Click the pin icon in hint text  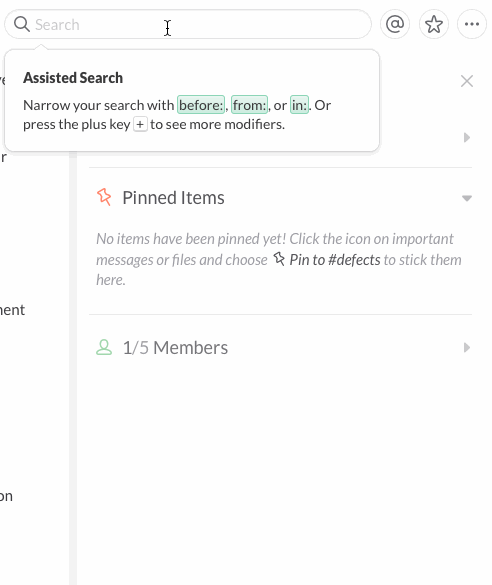[x=279, y=259]
